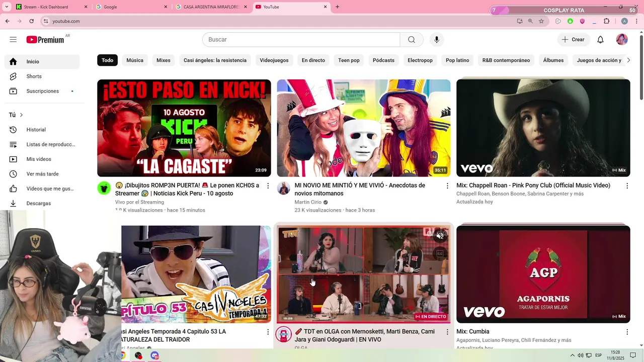Open the OLGA channel avatar
This screenshot has width=644, height=362.
tap(284, 335)
